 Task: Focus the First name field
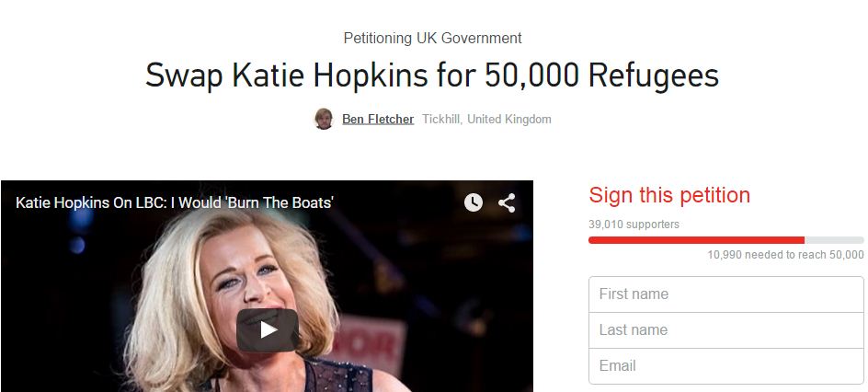click(x=725, y=294)
